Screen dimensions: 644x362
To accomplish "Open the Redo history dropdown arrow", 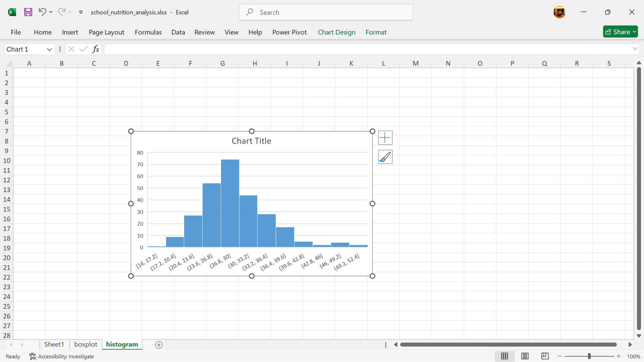I will (70, 12).
